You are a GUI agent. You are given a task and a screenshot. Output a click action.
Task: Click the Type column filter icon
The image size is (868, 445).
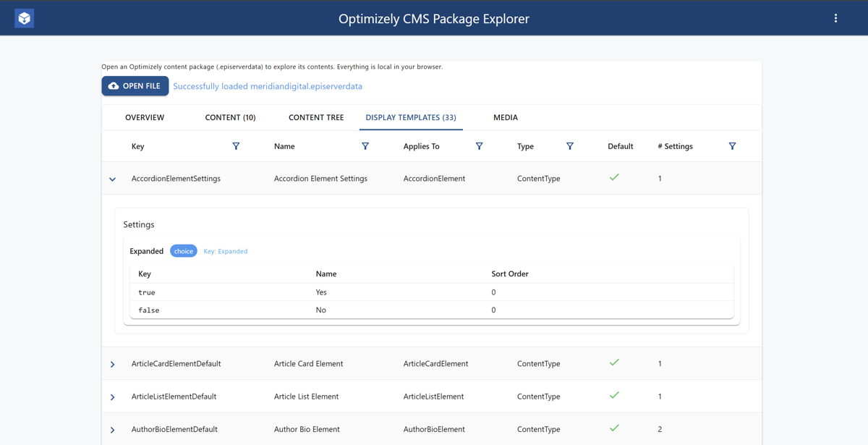click(570, 146)
